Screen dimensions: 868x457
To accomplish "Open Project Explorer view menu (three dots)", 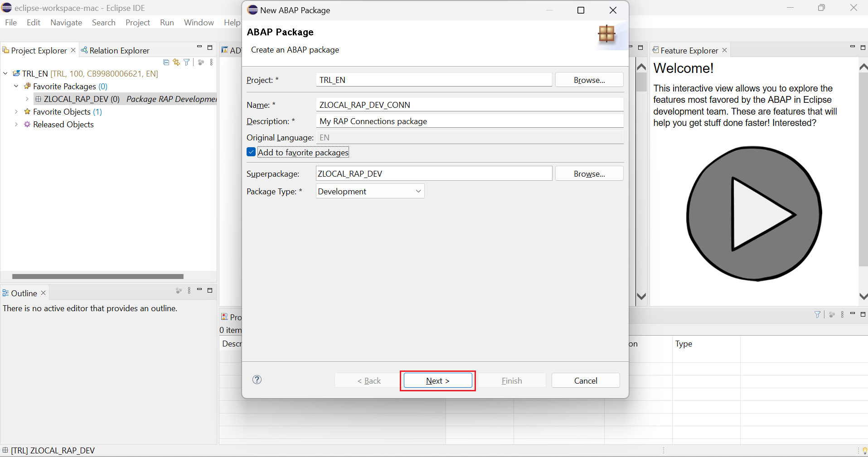I will 211,63.
